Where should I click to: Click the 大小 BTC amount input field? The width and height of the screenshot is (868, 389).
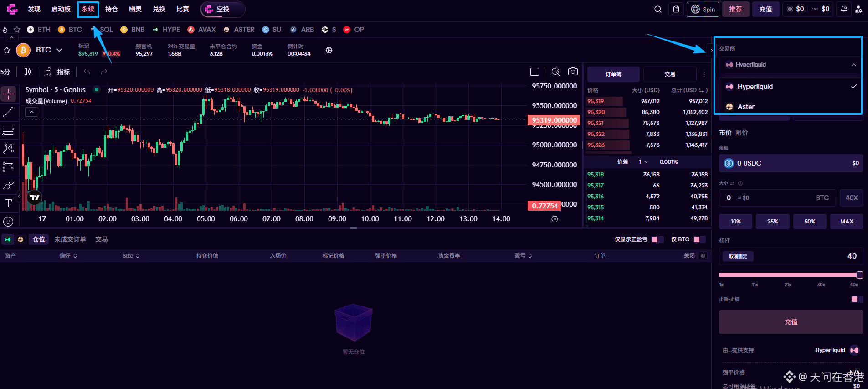coord(777,198)
